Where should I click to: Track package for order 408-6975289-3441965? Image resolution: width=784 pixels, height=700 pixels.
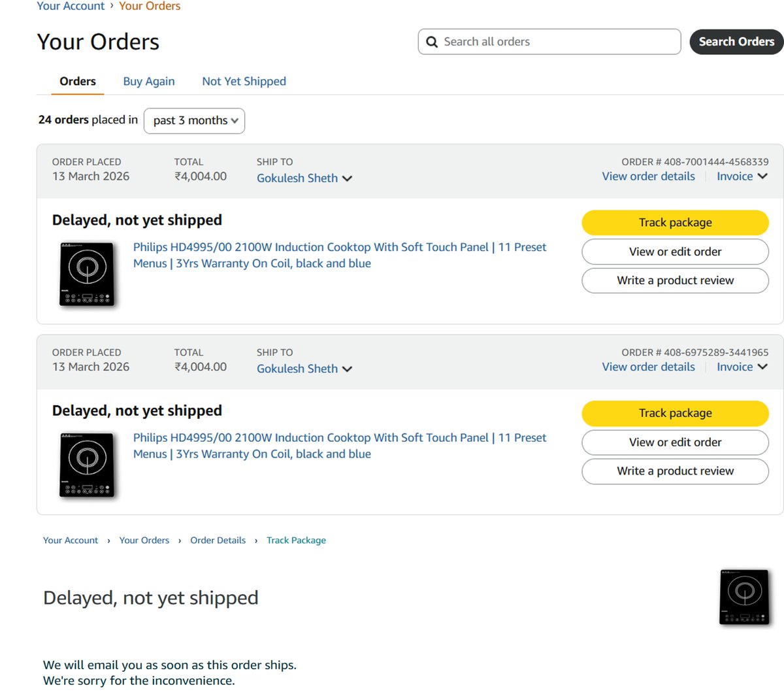click(676, 413)
